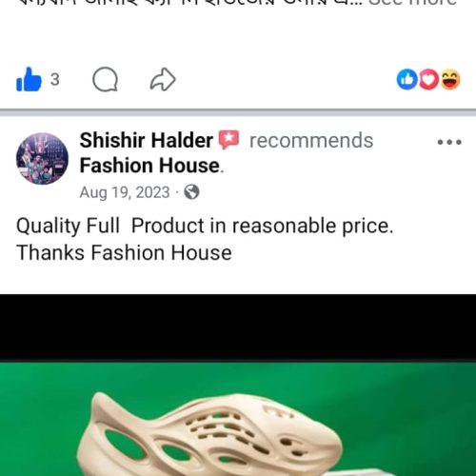The image size is (476, 476).
Task: Tap the share arrow icon
Action: click(163, 79)
